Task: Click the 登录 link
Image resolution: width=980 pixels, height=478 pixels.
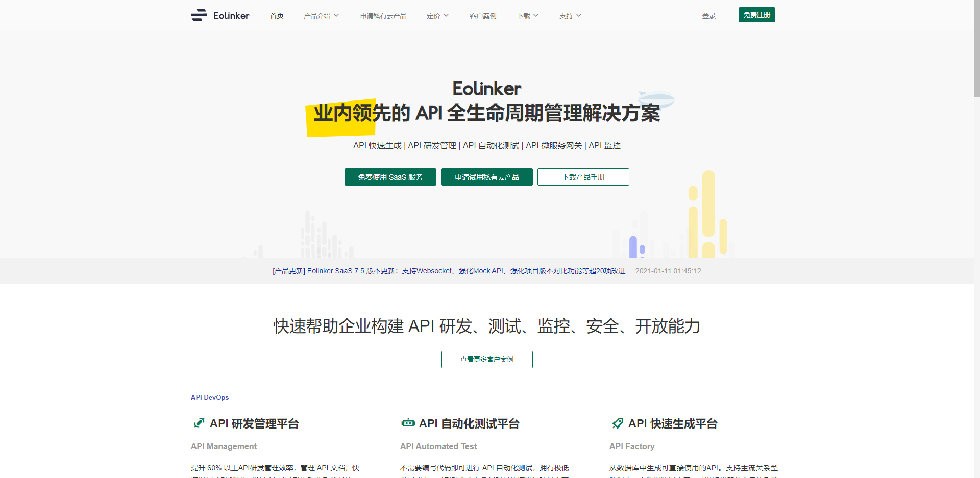Action: tap(708, 16)
